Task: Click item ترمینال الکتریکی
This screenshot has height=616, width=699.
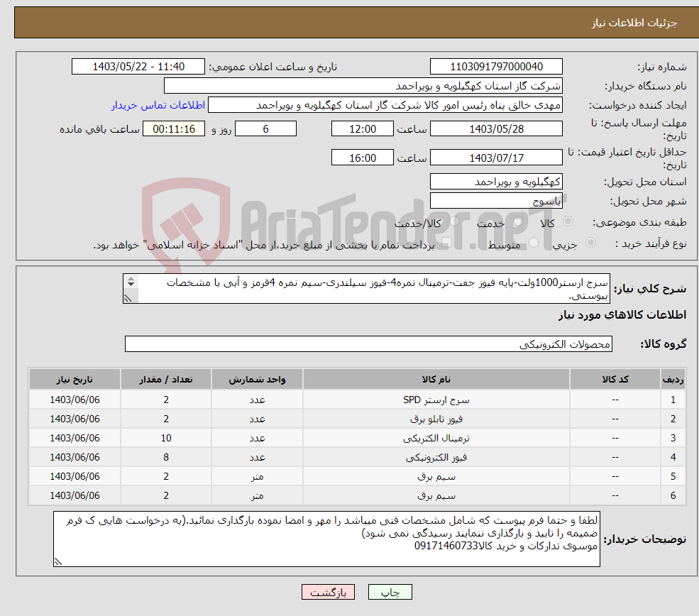Action: coord(436,438)
